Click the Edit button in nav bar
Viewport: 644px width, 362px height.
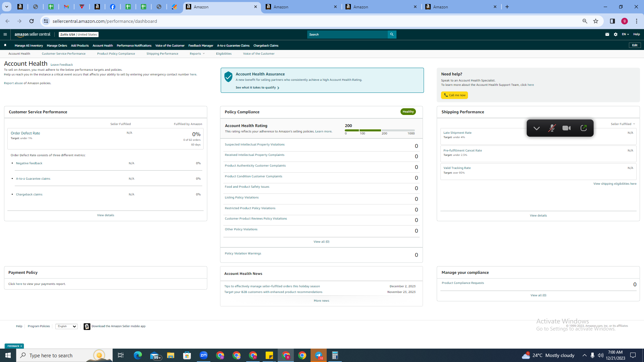click(635, 45)
